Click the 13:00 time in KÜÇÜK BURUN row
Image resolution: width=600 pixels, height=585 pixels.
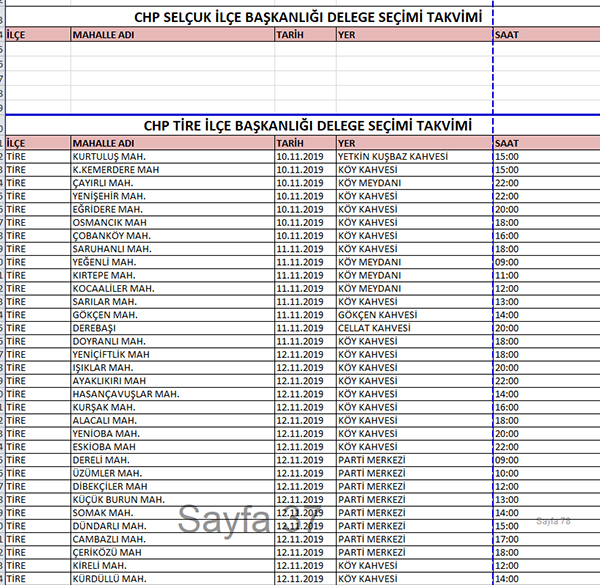[546, 500]
